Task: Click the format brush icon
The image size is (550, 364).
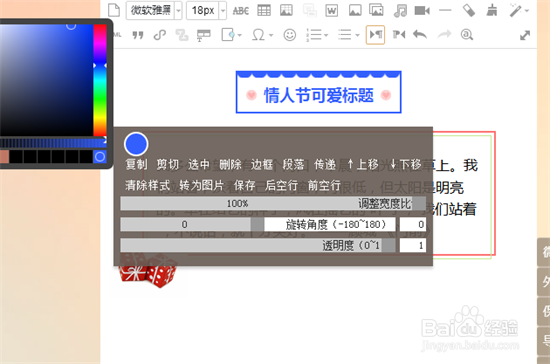Action: click(492, 10)
